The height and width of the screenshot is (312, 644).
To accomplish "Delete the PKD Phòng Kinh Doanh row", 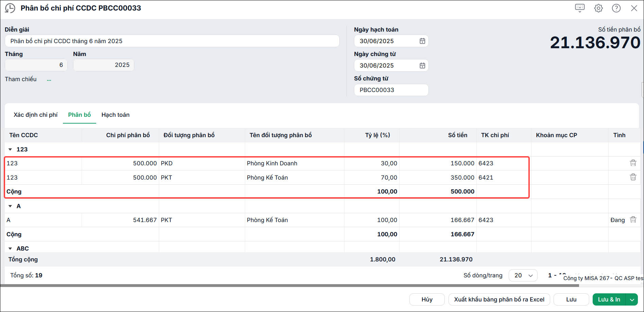I will (x=633, y=163).
